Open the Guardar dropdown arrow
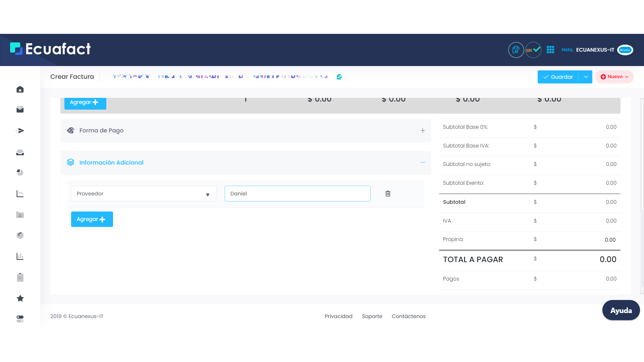The width and height of the screenshot is (644, 362). point(586,77)
